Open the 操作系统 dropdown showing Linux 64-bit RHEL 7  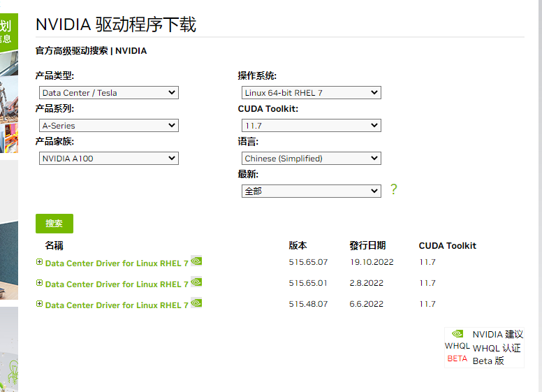(x=311, y=93)
